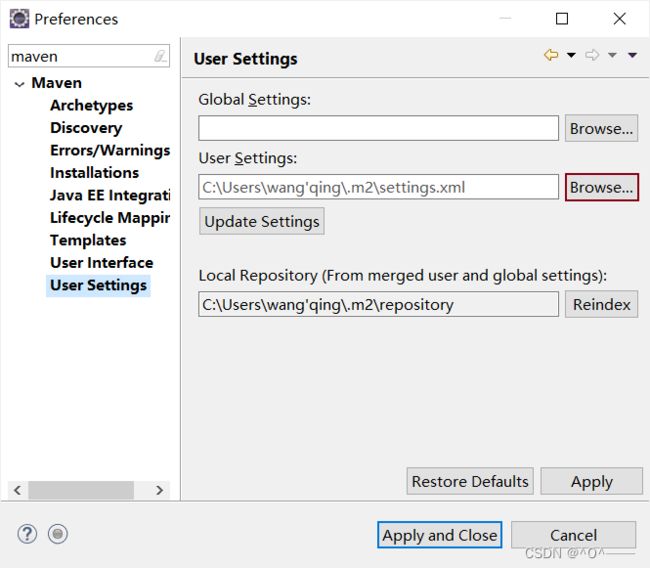Click the horizontal scrollbar thumb
The height and width of the screenshot is (568, 650).
pyautogui.click(x=81, y=490)
